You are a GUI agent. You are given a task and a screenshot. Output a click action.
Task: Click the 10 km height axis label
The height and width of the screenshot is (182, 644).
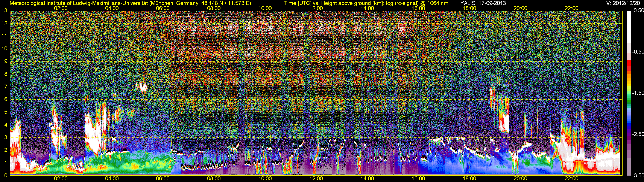(x=5, y=49)
